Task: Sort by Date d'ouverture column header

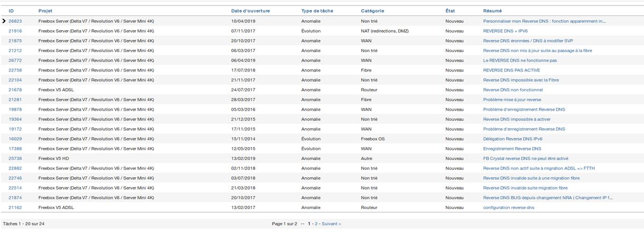Action: (x=250, y=11)
